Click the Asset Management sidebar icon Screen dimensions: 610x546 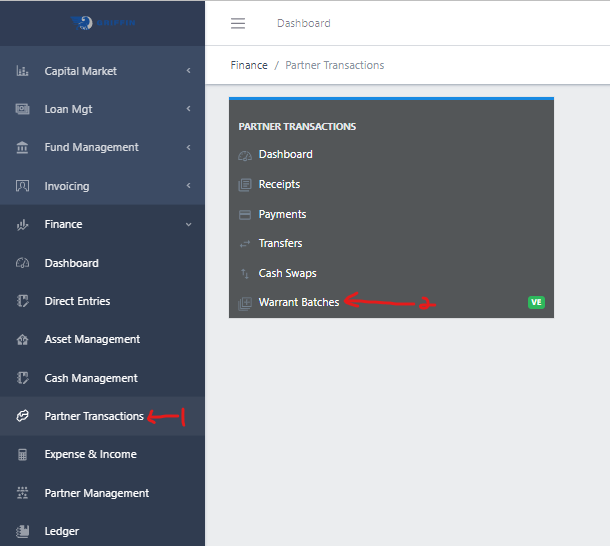point(22,340)
